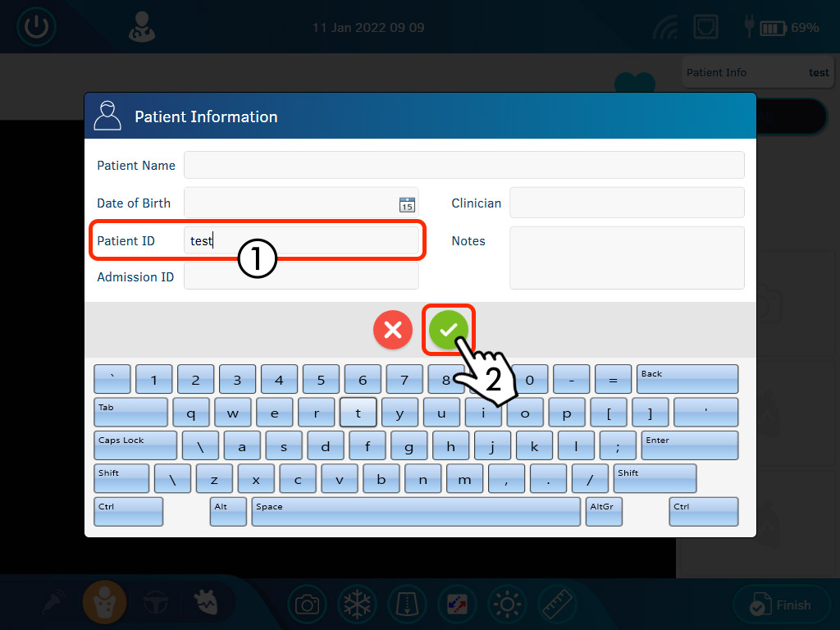The width and height of the screenshot is (840, 630).
Task: Adjust brightness with the sun icon
Action: (x=507, y=605)
